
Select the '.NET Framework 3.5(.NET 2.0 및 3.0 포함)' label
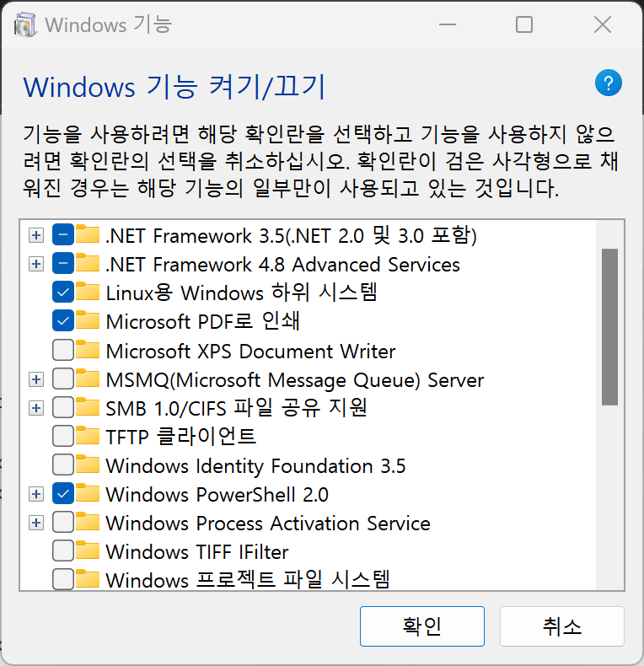coord(291,236)
